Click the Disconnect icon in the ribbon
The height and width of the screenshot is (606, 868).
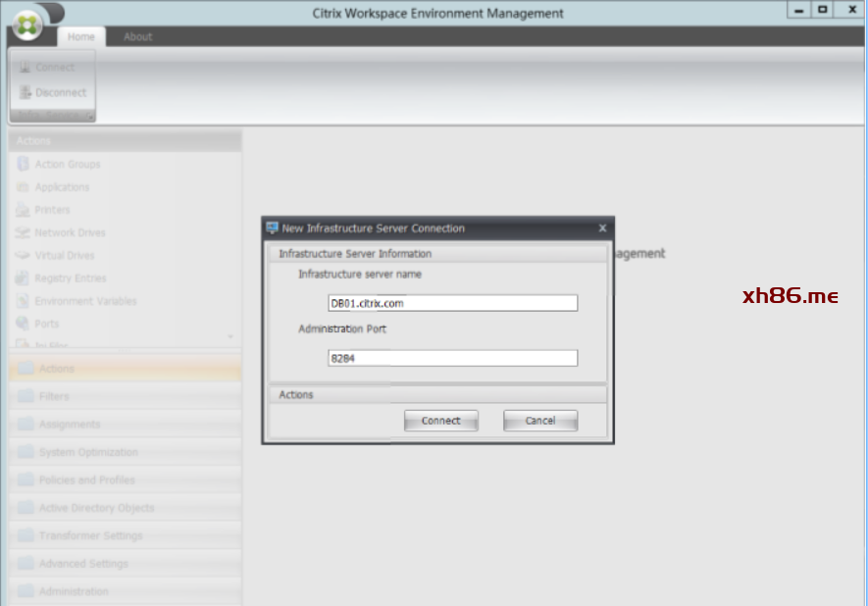25,92
